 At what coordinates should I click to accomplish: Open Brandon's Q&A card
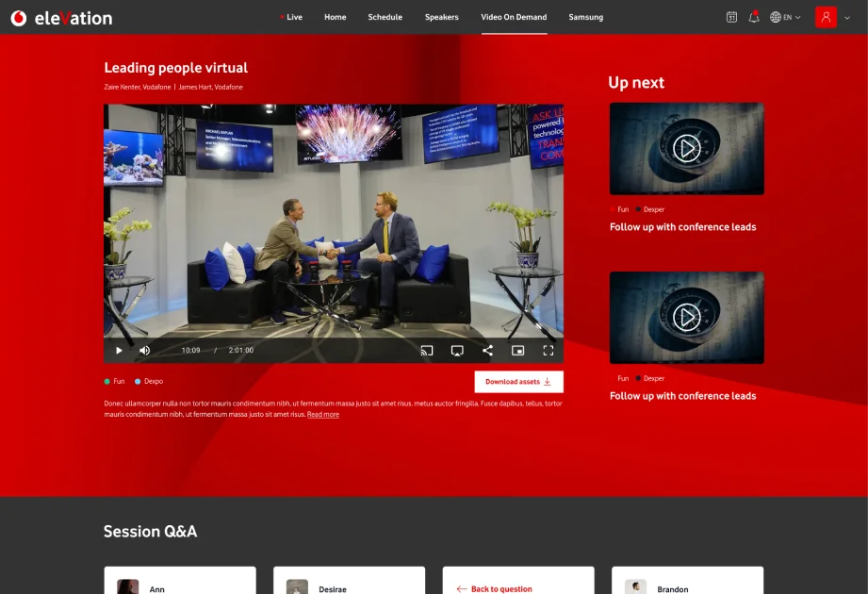coord(688,580)
